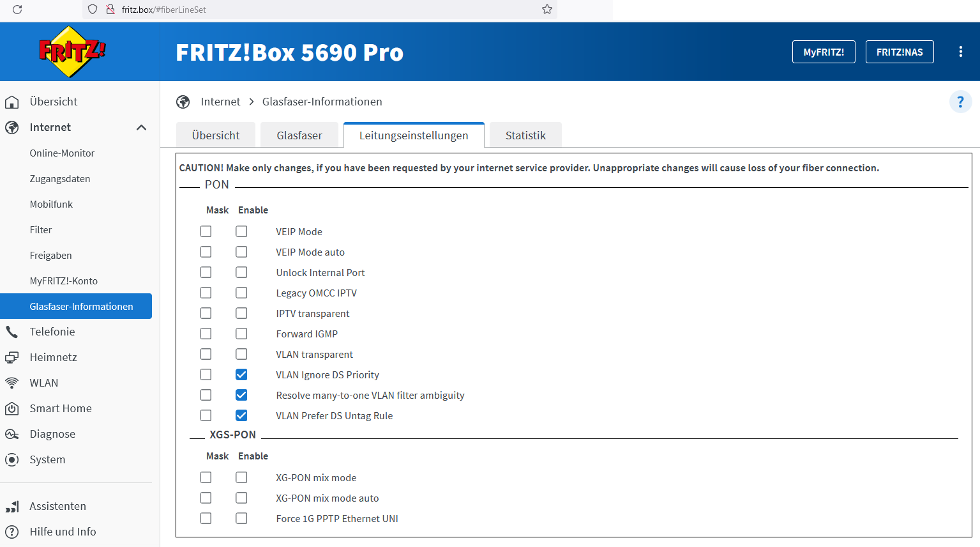Click the Hilfe und Info icon
This screenshot has width=980, height=547.
pyautogui.click(x=12, y=532)
